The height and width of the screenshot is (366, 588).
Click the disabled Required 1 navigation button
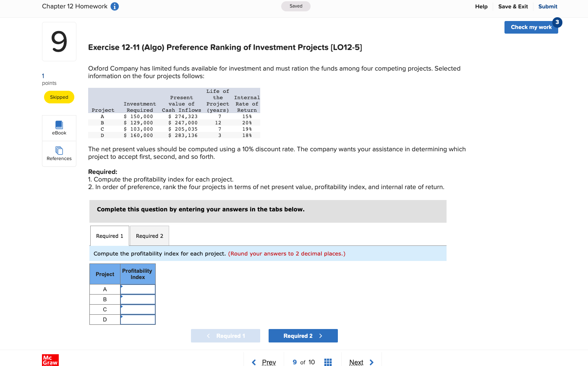(x=225, y=336)
